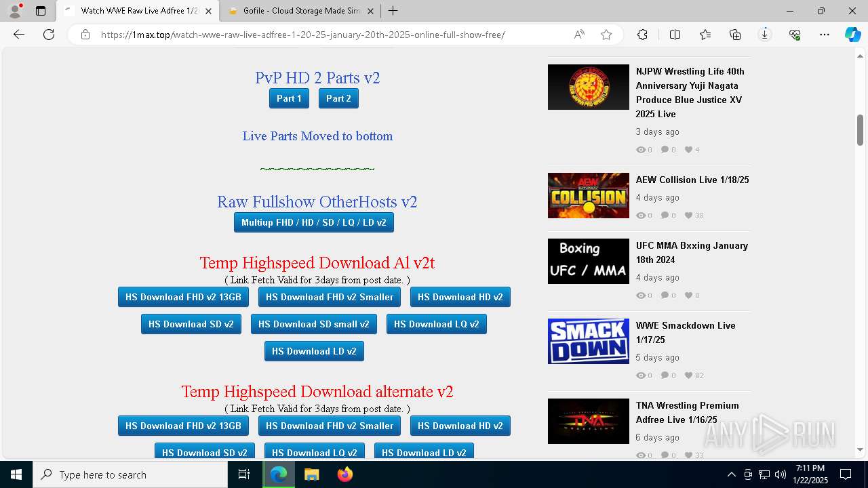Screen dimensions: 868x488
Task: Click HS Download LQ v2 under Al v2t
Action: (x=437, y=324)
